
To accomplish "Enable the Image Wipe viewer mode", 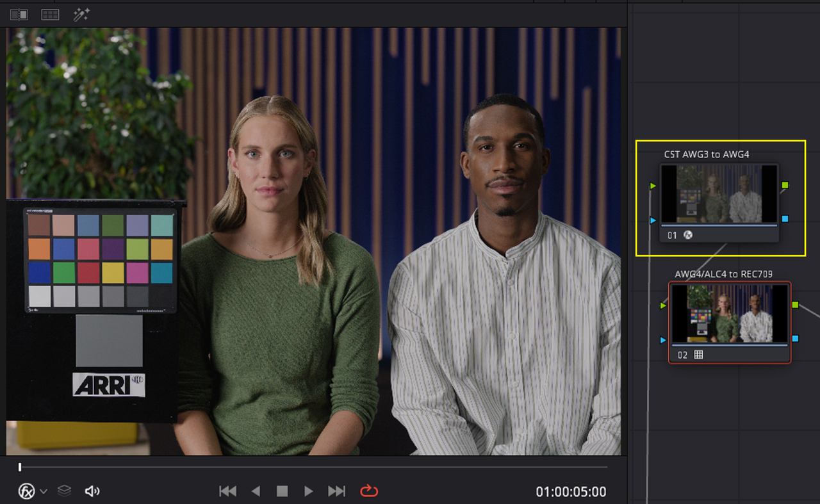I will coord(19,15).
